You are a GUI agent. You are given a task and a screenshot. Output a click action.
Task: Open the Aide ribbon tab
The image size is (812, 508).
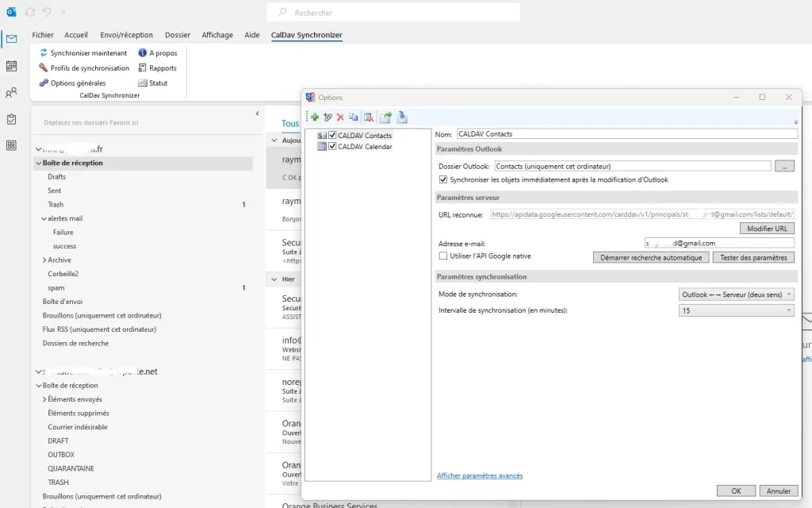[x=252, y=35]
